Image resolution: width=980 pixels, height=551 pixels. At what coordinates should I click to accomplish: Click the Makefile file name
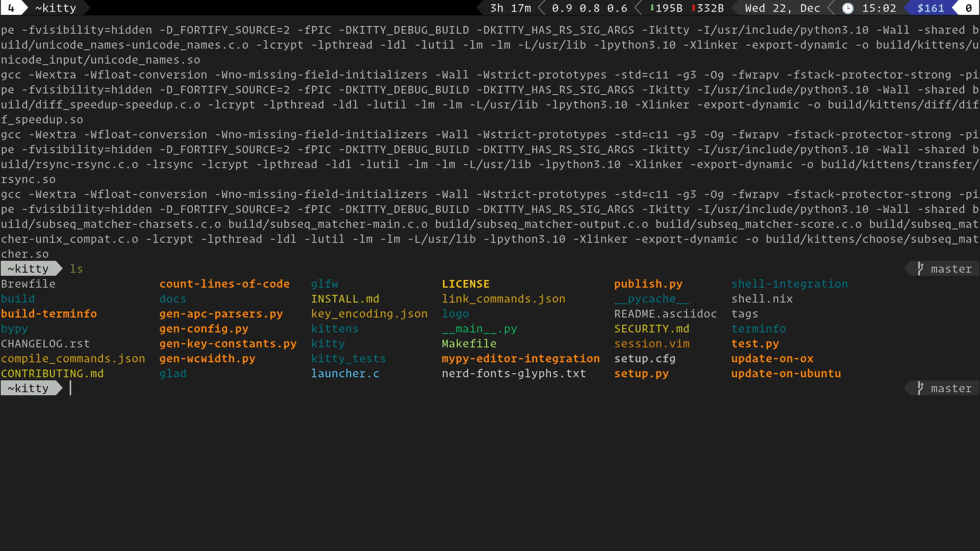point(469,344)
